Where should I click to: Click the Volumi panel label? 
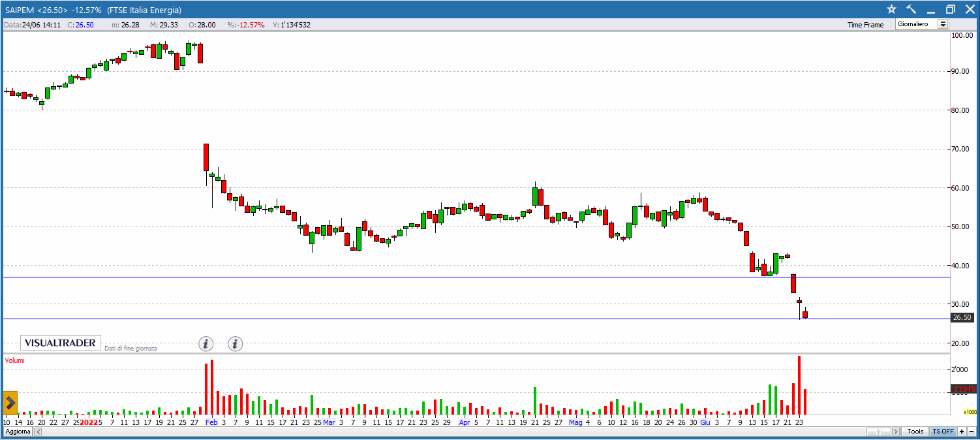tap(15, 360)
